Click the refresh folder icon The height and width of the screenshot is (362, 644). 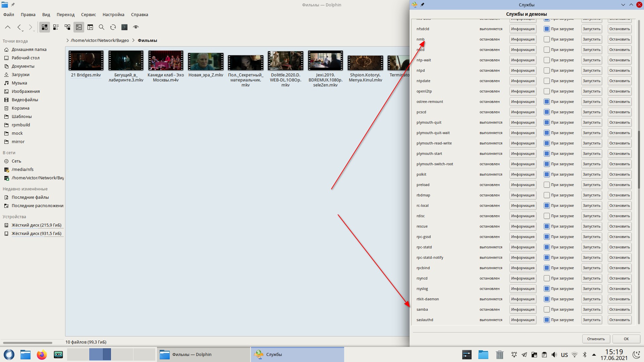tap(113, 27)
